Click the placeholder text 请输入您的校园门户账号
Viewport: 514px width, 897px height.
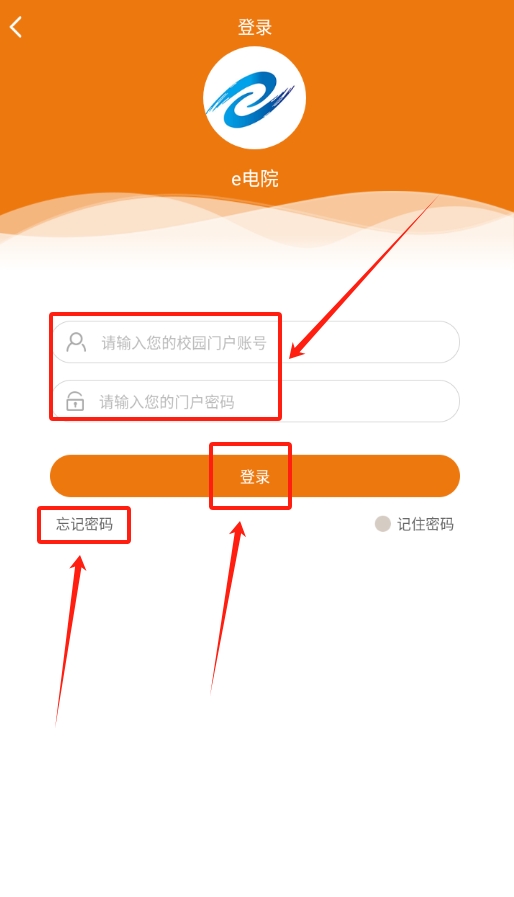[184, 343]
